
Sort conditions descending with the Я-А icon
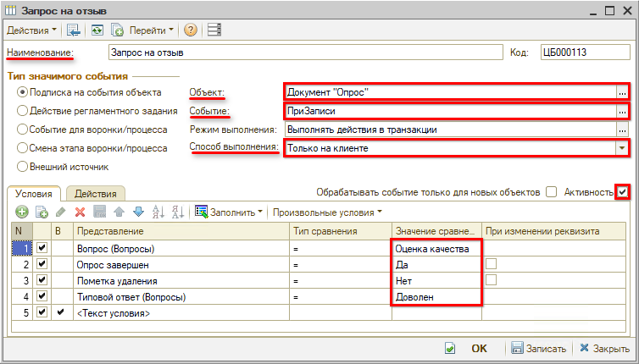click(x=178, y=212)
